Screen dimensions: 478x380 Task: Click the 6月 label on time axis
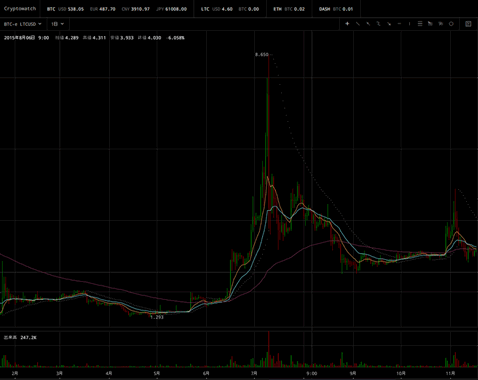click(x=206, y=373)
